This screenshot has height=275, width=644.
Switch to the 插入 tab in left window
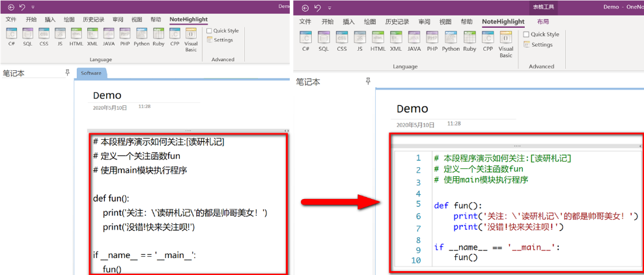point(50,20)
